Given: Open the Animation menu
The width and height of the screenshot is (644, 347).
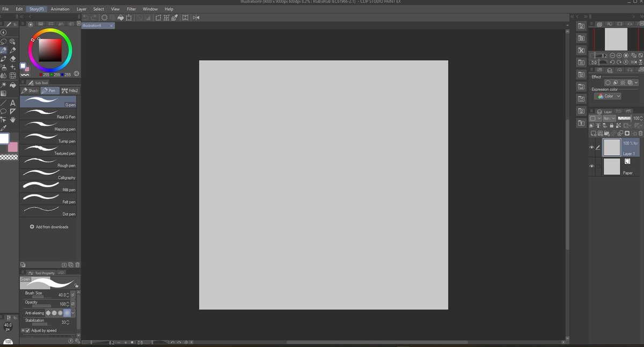Looking at the screenshot, I should [x=60, y=9].
